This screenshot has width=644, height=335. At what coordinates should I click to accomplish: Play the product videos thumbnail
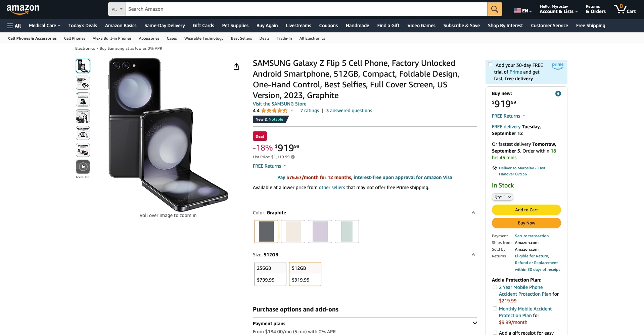coord(83,167)
